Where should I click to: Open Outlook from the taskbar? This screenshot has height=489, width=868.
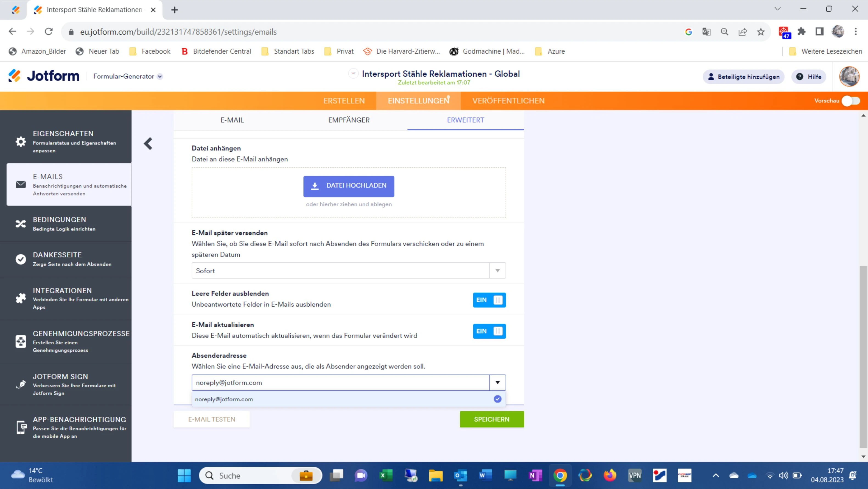461,476
